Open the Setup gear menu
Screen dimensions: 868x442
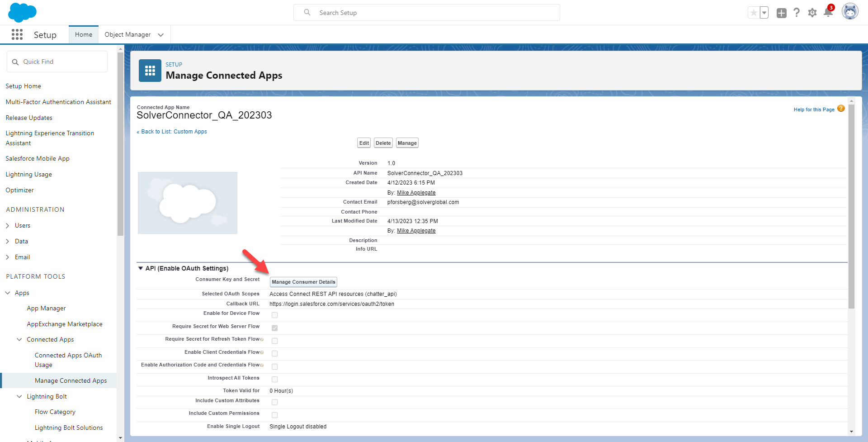click(x=812, y=13)
